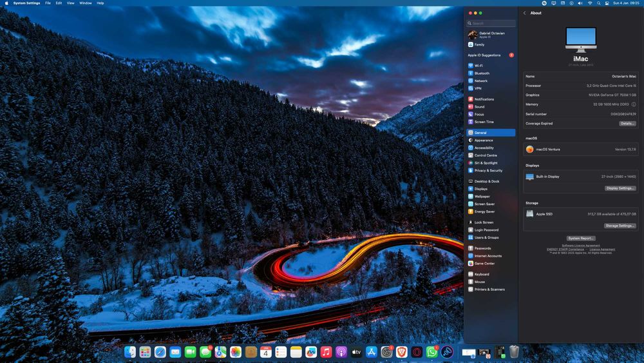The height and width of the screenshot is (363, 644).
Task: Open the Apple menu
Action: (x=6, y=3)
